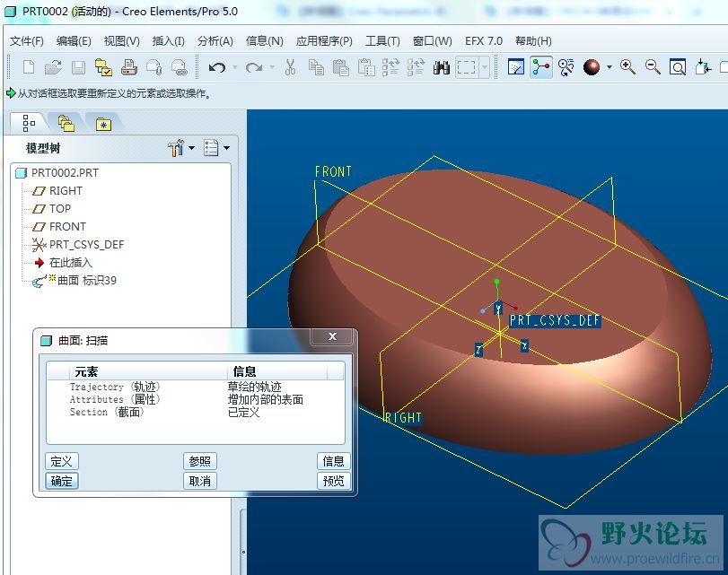
Task: Open the 窗口(W) menu
Action: pos(433,41)
